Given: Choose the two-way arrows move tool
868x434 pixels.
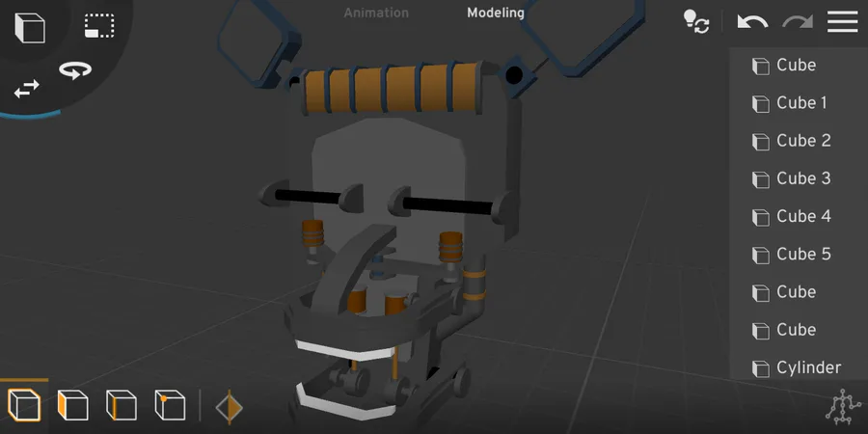Looking at the screenshot, I should [27, 89].
